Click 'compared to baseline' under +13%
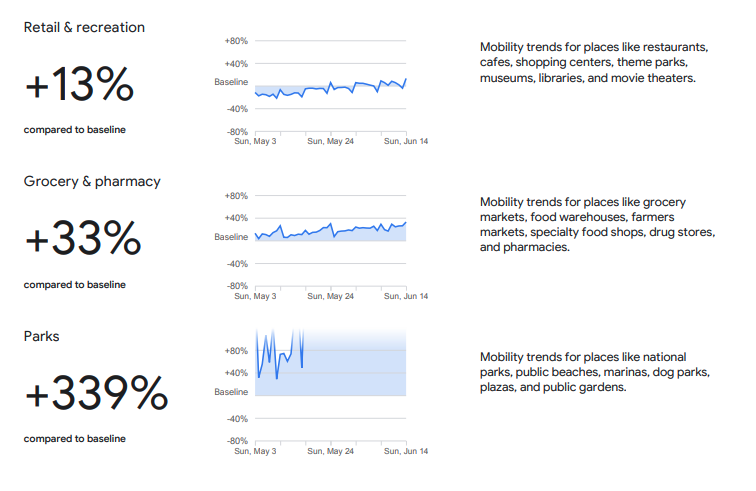The height and width of the screenshot is (491, 756). click(x=75, y=130)
